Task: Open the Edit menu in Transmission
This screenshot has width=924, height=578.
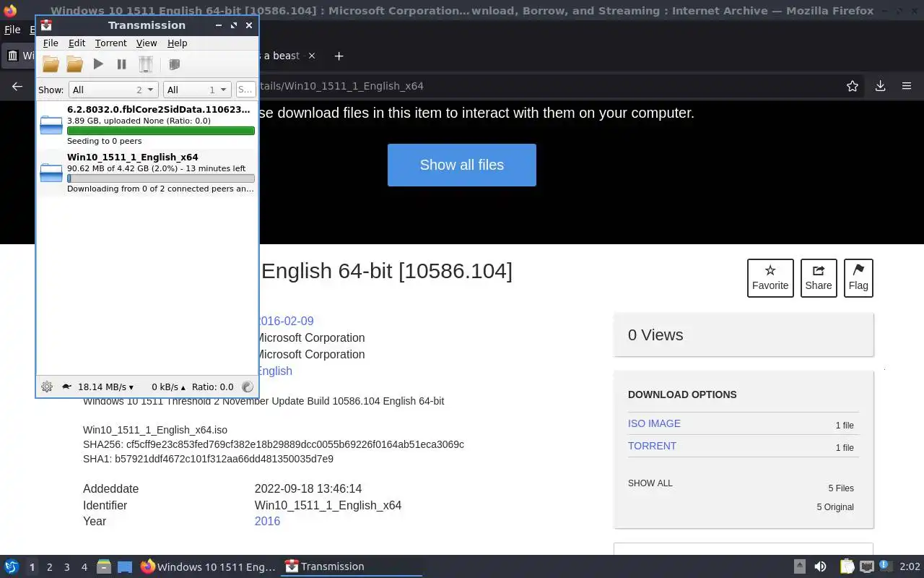Action: coord(77,43)
